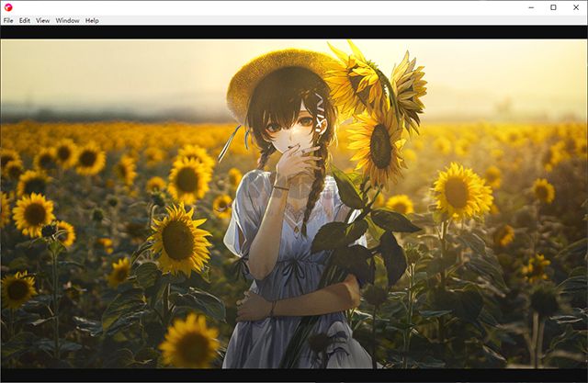Minimize the application window

pyautogui.click(x=531, y=7)
